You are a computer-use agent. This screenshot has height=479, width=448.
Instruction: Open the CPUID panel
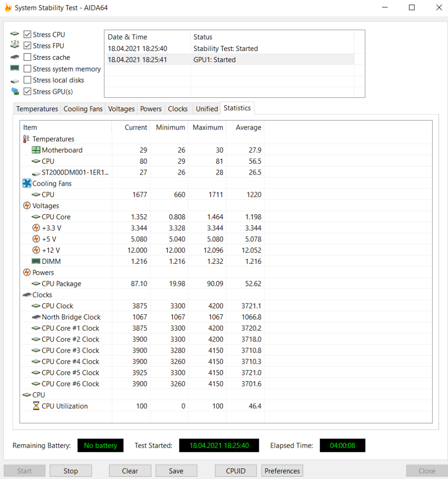click(235, 471)
